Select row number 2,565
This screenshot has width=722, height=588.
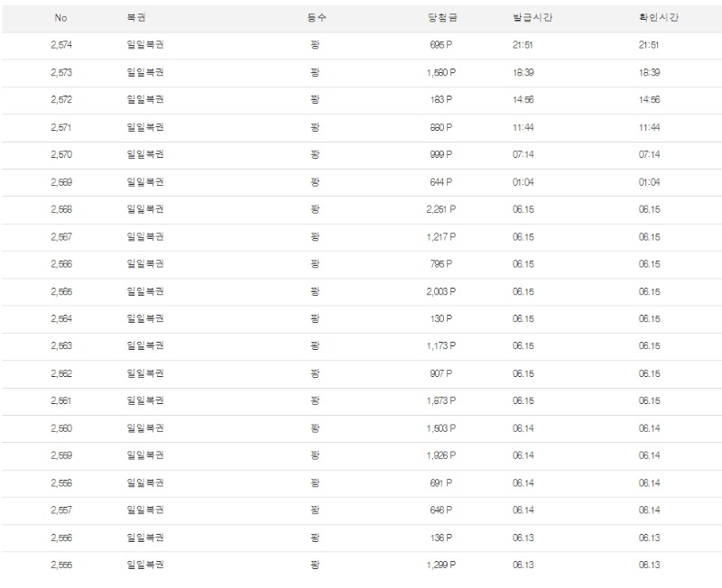click(x=60, y=291)
